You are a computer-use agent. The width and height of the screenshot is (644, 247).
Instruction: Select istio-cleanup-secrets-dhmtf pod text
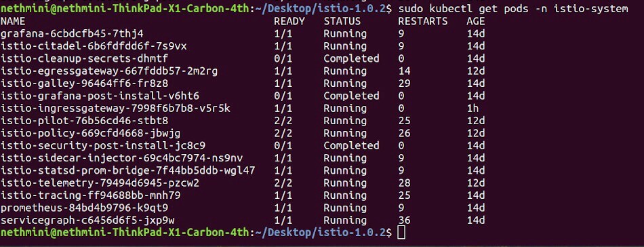tap(84, 58)
